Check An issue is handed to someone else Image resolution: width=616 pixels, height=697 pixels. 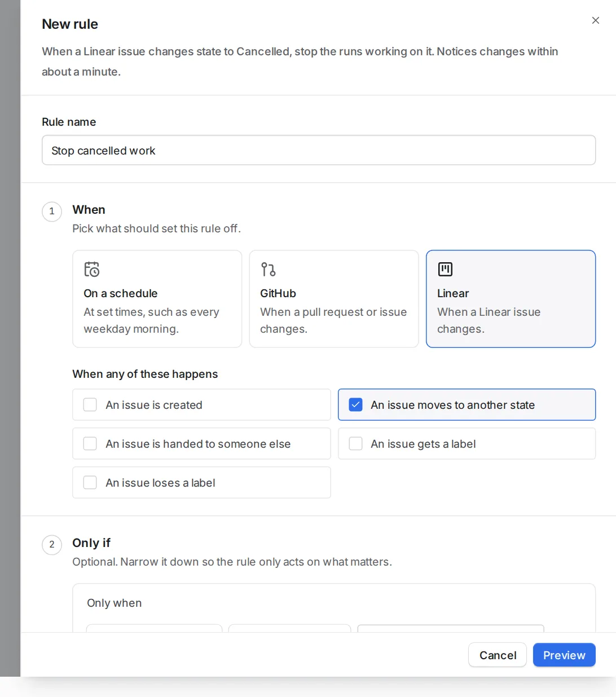[90, 444]
